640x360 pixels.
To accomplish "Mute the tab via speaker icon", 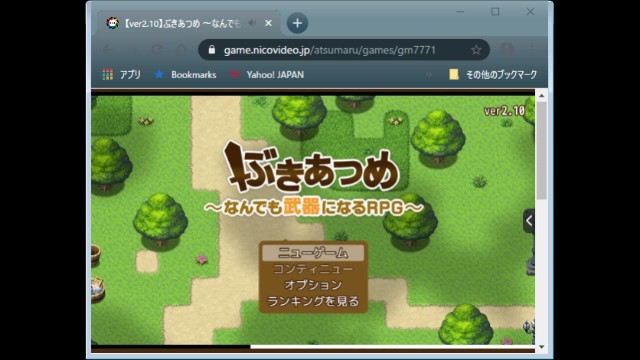I will click(252, 23).
